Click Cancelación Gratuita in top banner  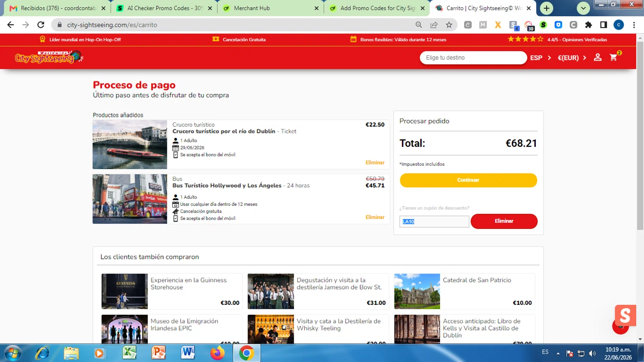pyautogui.click(x=239, y=40)
